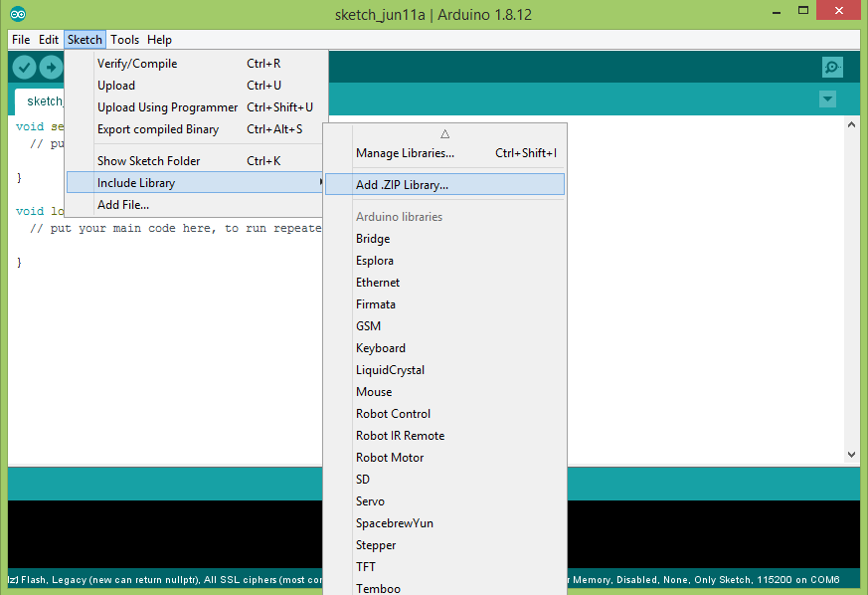868x595 pixels.
Task: Click the Upload arrow toolbar icon
Action: [x=51, y=67]
